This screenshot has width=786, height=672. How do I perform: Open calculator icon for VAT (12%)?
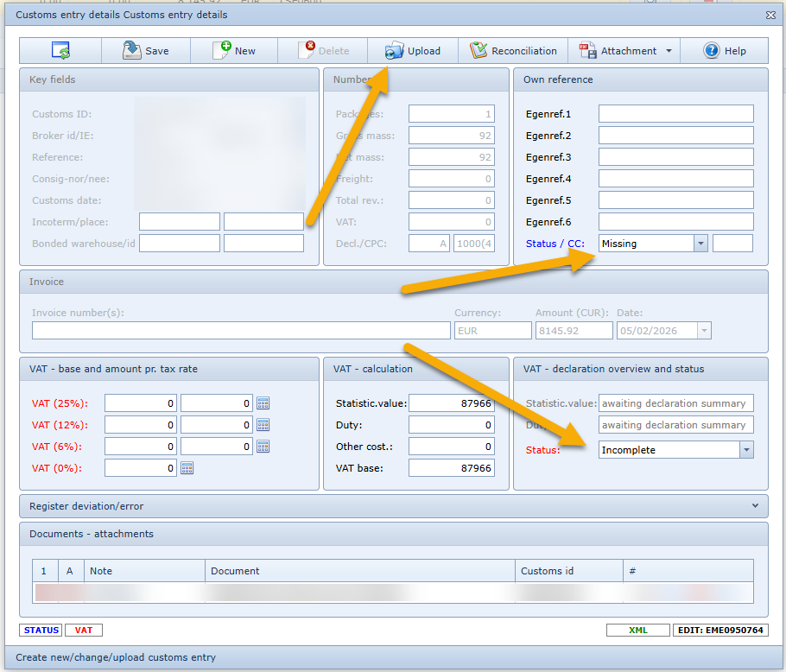(263, 425)
